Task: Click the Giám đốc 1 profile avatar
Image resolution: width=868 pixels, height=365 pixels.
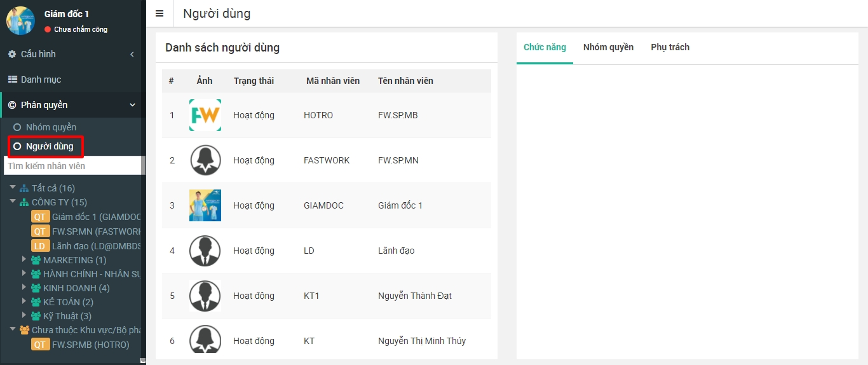Action: point(20,20)
